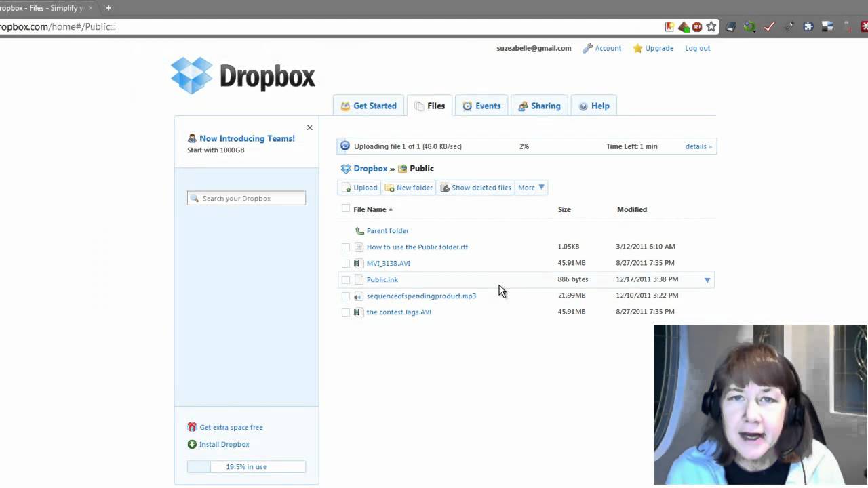
Task: Go to the Dropbox root breadcrumb
Action: pos(370,168)
